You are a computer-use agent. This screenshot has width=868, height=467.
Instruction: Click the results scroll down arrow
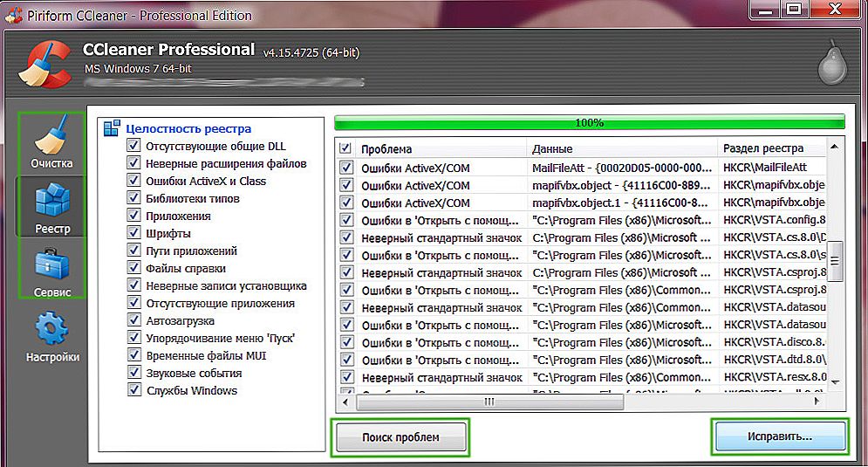836,381
